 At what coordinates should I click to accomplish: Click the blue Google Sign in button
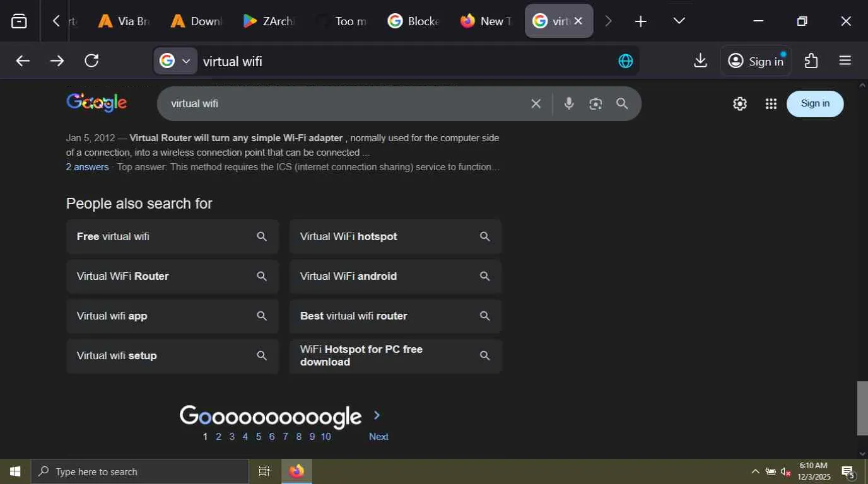(815, 104)
